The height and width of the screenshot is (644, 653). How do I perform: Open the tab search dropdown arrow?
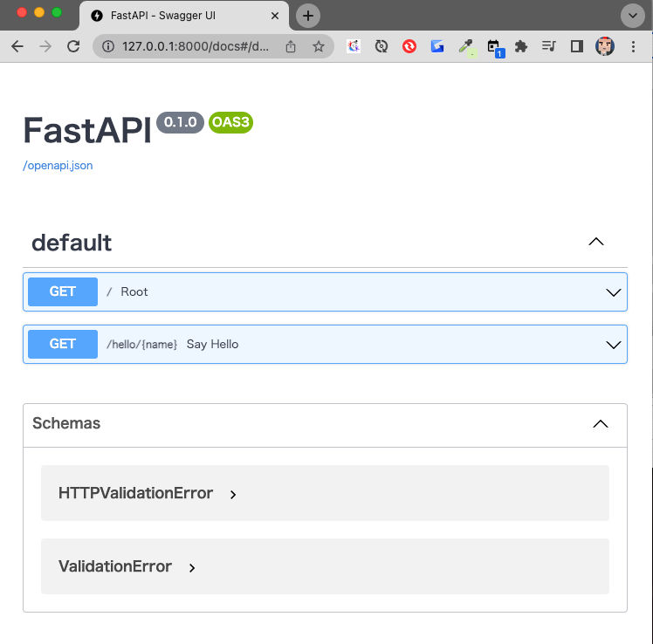(x=633, y=16)
